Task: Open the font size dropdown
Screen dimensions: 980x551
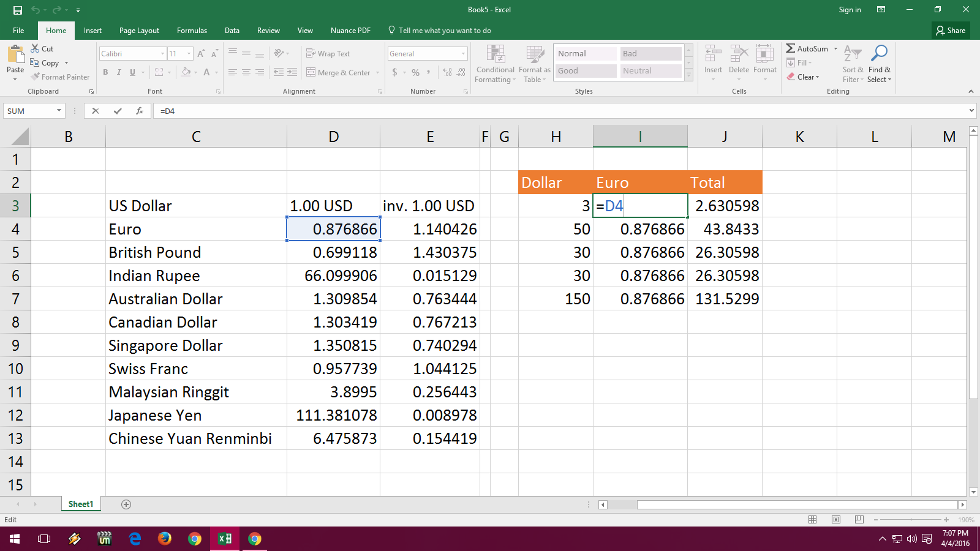Action: (187, 53)
